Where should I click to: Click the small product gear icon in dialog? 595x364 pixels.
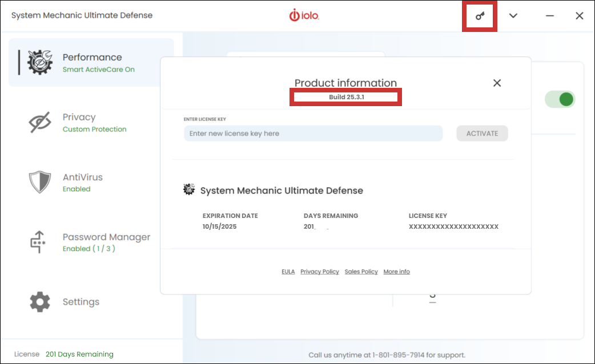189,189
